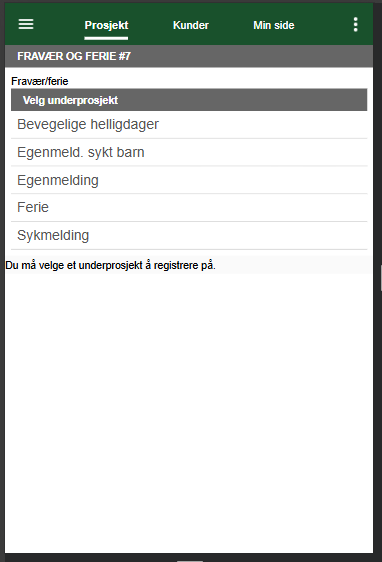This screenshot has height=562, width=382.
Task: Open the hamburger navigation menu
Action: pyautogui.click(x=26, y=24)
